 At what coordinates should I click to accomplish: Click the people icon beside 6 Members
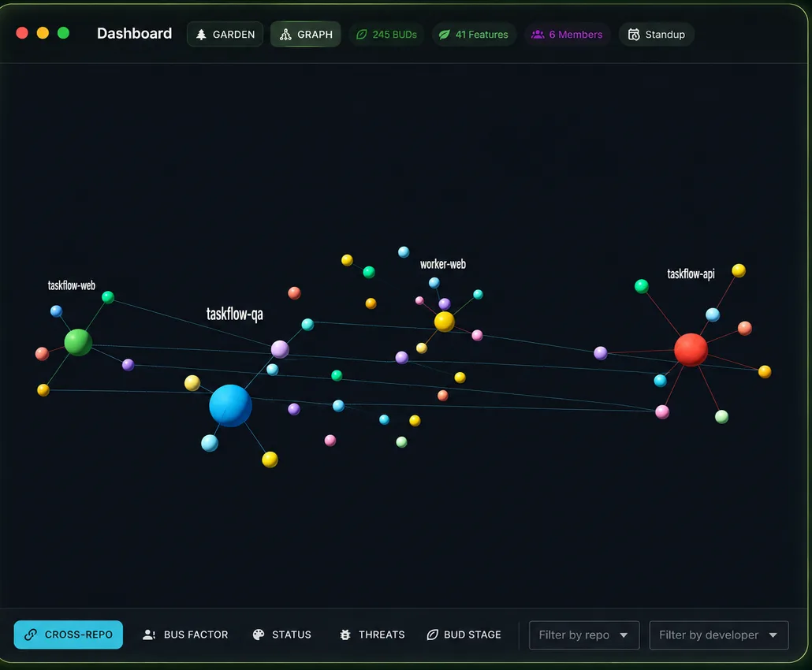(538, 34)
